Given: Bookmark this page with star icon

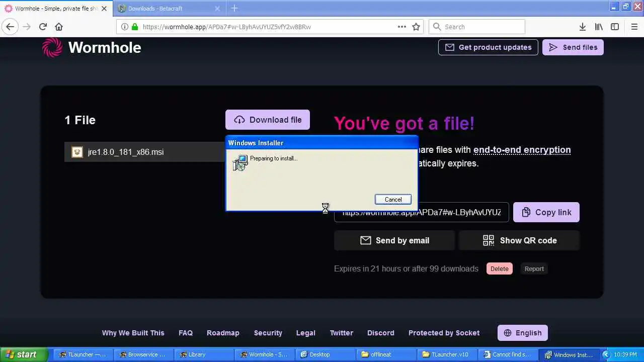Looking at the screenshot, I should [x=416, y=27].
